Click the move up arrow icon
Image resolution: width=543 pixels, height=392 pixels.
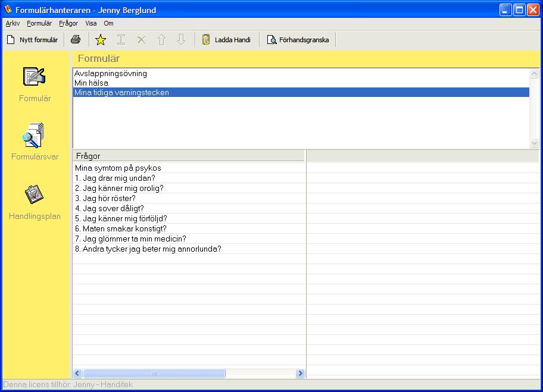click(161, 40)
